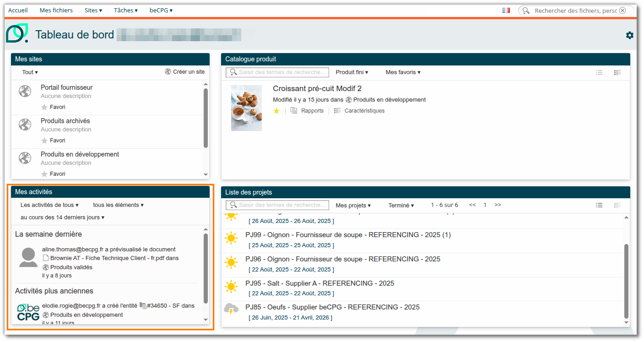
Task: Open the beCPG menu
Action: (x=161, y=10)
